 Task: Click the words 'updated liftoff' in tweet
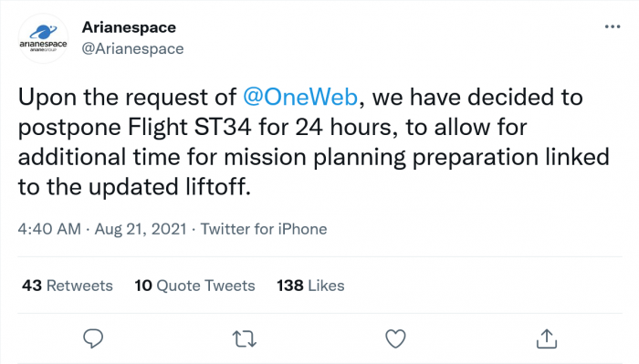pyautogui.click(x=167, y=187)
